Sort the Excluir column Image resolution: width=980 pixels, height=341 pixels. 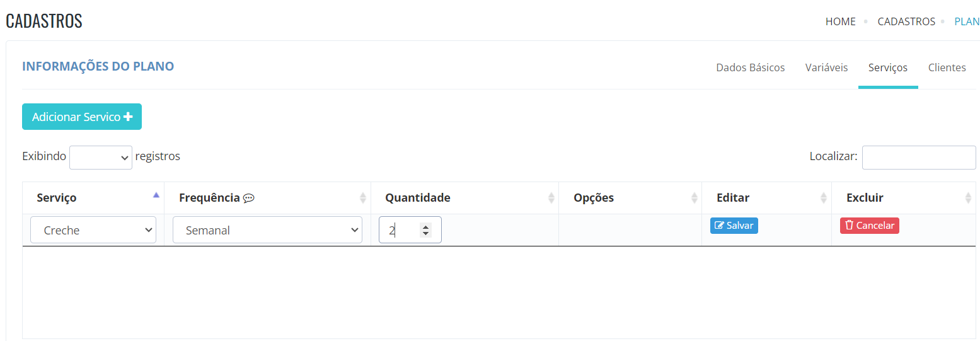point(969,198)
